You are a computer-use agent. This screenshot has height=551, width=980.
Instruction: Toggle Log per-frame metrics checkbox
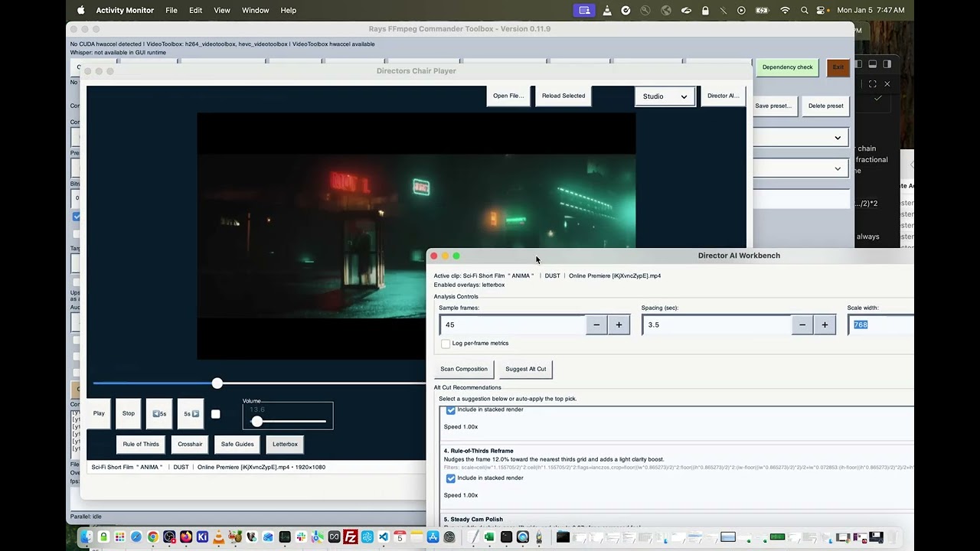tap(446, 344)
